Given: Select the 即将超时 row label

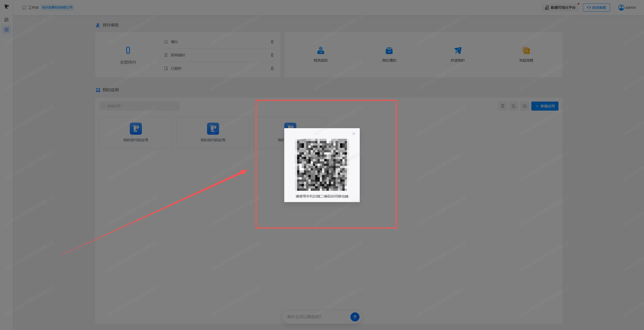Looking at the screenshot, I should [178, 55].
